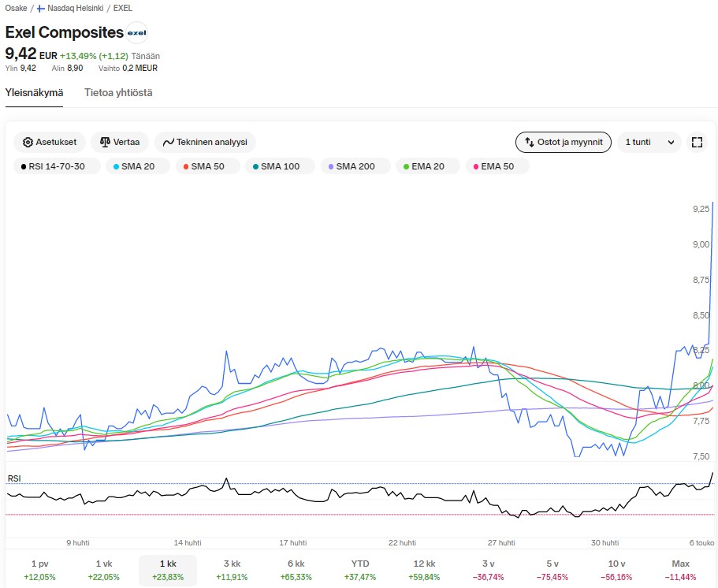Toggle the EMA 50 indicator
This screenshot has width=718, height=588.
tap(497, 166)
